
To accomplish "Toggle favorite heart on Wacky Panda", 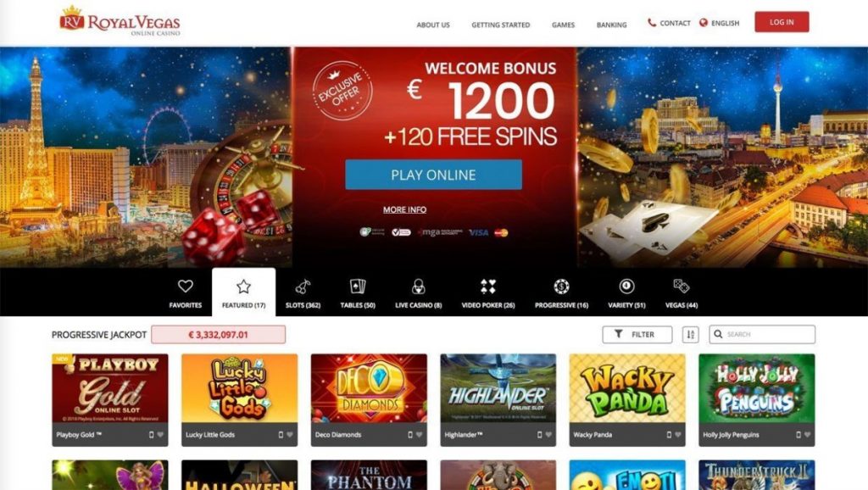I will click(x=677, y=435).
